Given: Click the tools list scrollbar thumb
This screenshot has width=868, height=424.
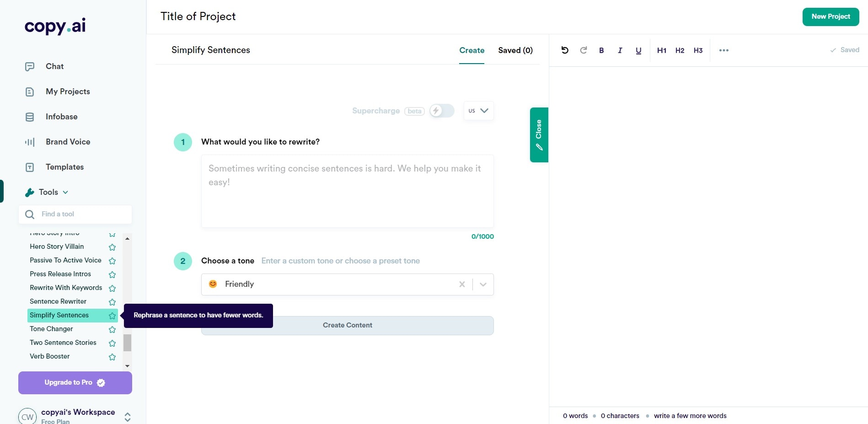Looking at the screenshot, I should (128, 343).
